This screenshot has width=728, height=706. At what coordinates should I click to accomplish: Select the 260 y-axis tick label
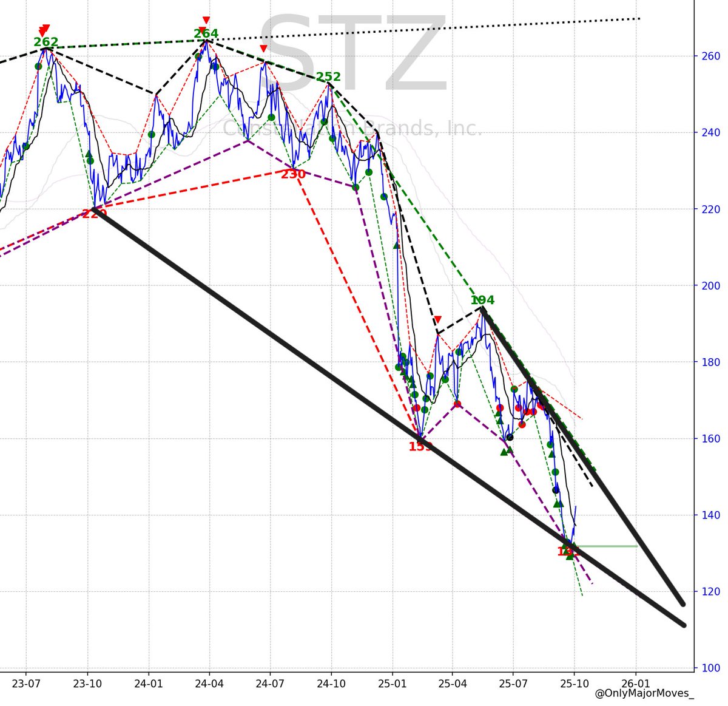710,56
